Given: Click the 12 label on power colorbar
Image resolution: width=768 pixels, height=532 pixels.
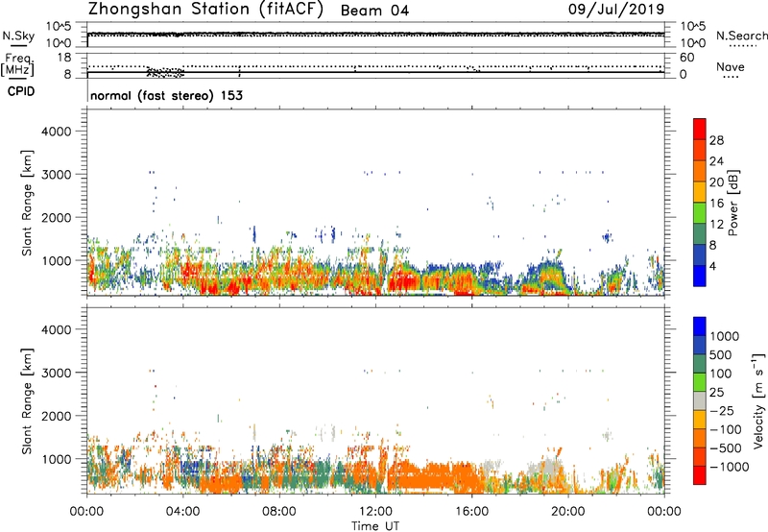Looking at the screenshot, I should tap(716, 225).
